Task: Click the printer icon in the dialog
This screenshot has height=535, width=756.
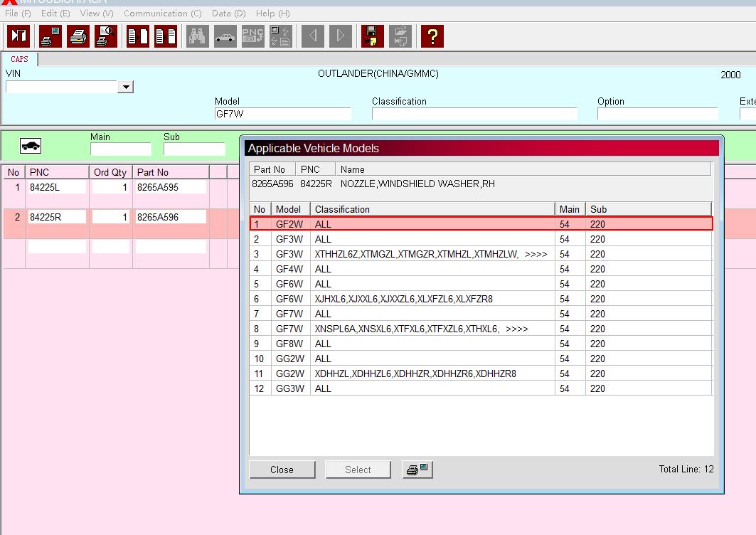Action: click(x=417, y=470)
